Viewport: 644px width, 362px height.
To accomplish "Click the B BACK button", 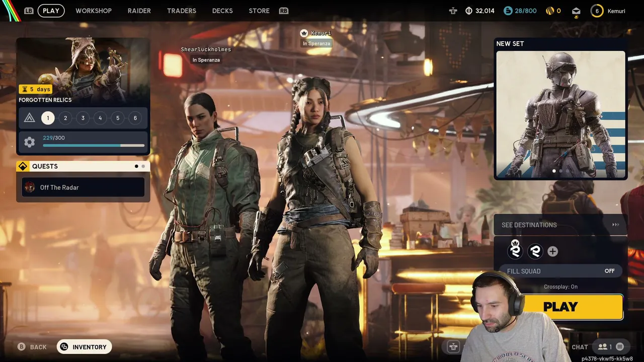I will pos(32,347).
